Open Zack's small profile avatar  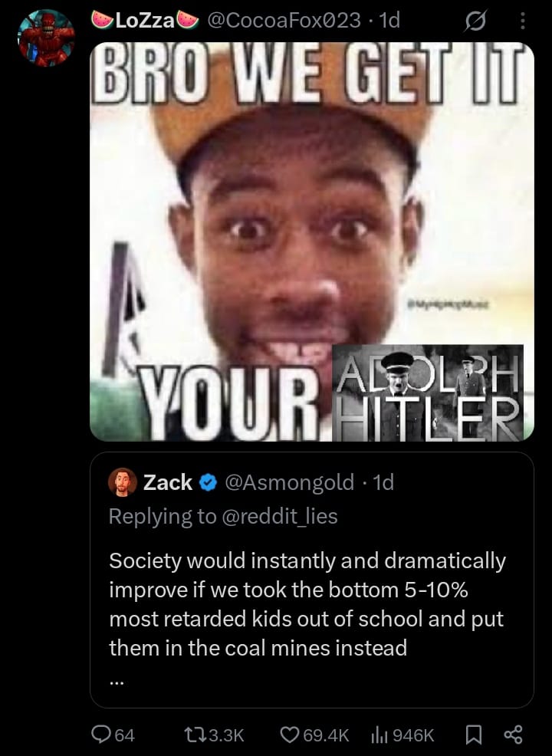pyautogui.click(x=123, y=482)
